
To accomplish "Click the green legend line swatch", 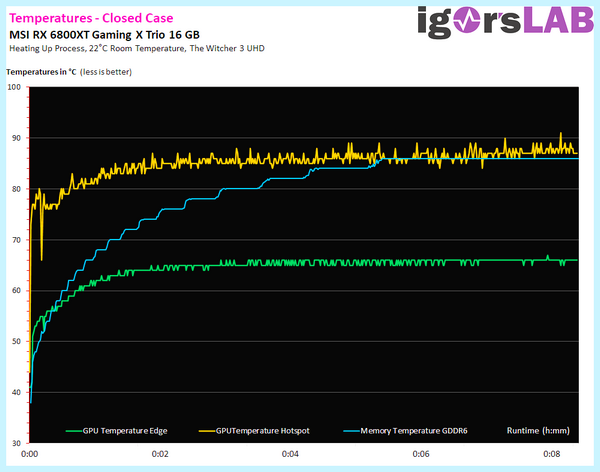I will click(74, 431).
